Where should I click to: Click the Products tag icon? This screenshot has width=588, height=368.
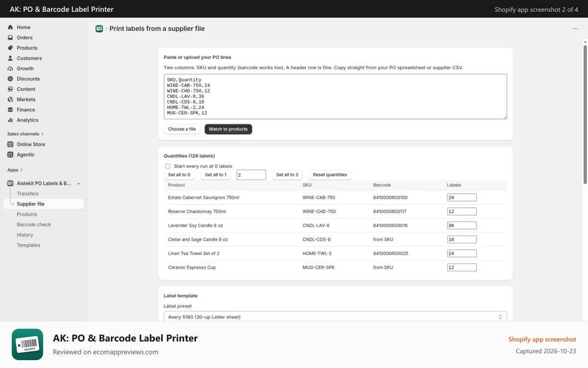click(10, 48)
